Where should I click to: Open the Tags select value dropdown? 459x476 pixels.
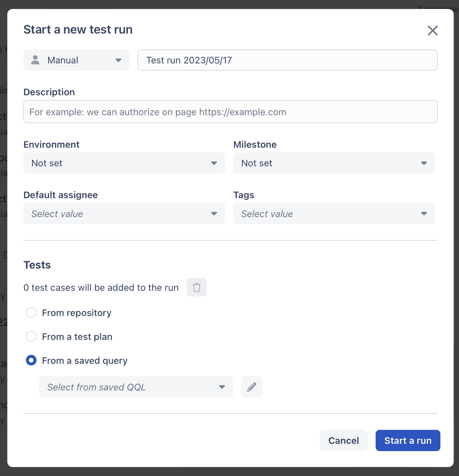tap(334, 213)
